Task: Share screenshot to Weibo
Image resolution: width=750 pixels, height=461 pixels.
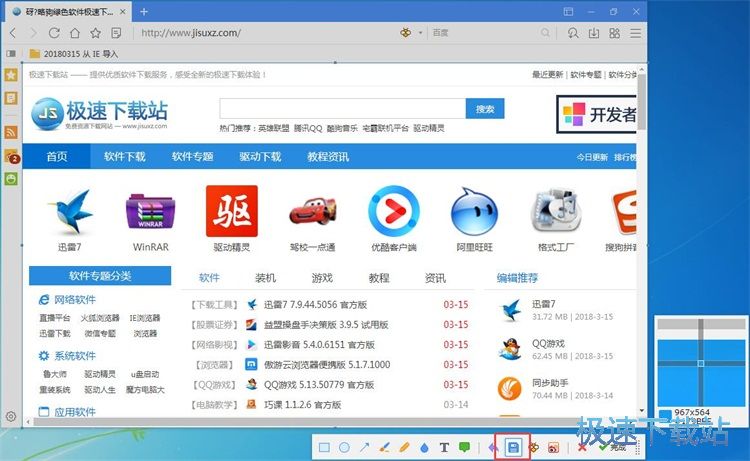Action: coord(553,448)
